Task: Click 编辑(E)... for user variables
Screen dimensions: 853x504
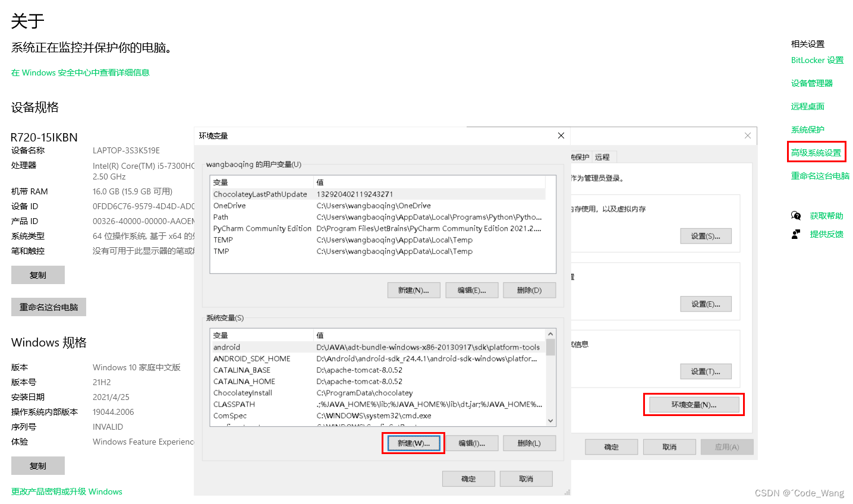Action: click(472, 290)
